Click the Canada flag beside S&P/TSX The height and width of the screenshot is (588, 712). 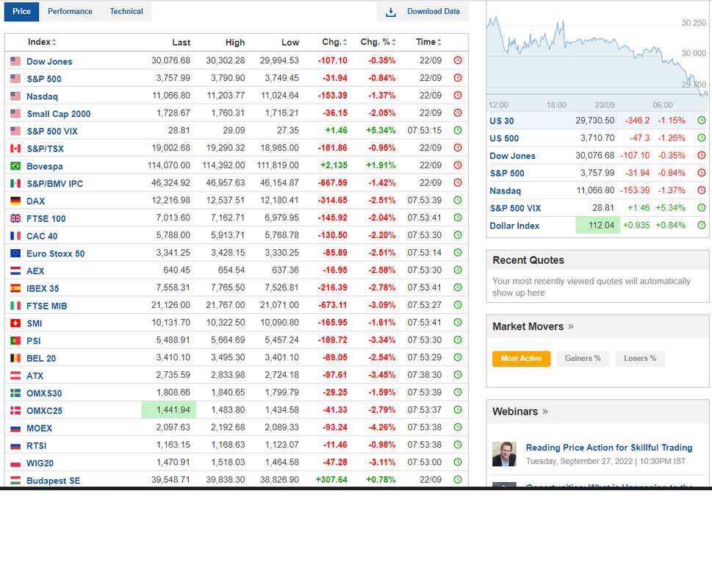(15, 148)
